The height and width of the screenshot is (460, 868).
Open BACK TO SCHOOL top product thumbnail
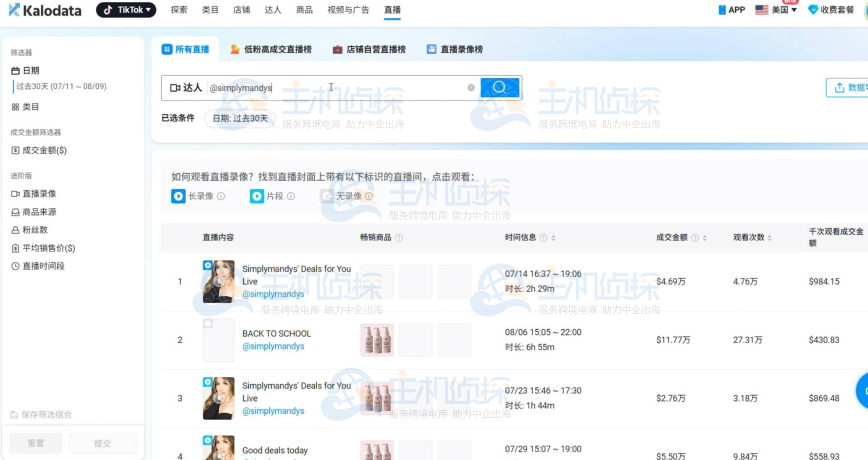pos(377,340)
